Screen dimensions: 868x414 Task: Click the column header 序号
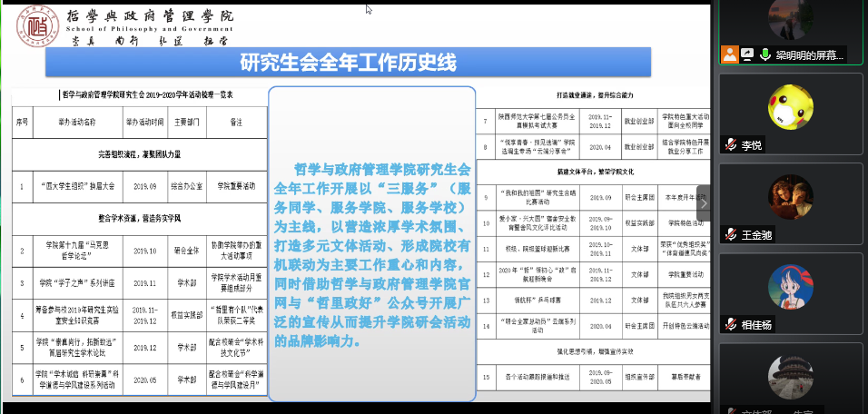click(x=22, y=123)
